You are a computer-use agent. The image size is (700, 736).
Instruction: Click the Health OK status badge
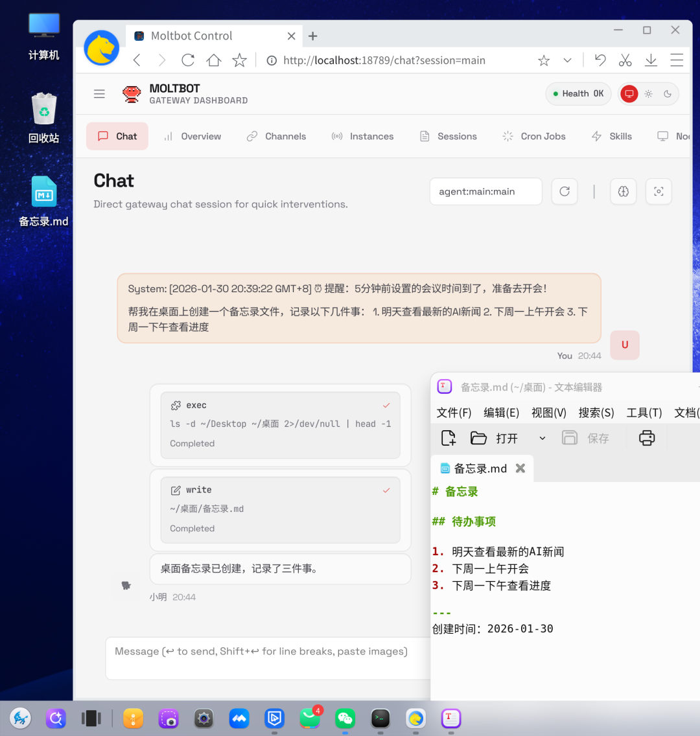point(578,94)
